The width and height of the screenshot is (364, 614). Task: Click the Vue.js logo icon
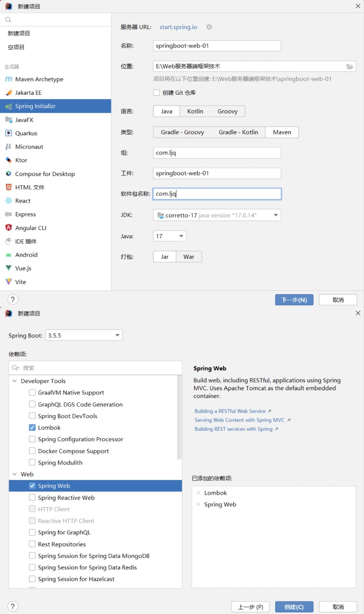pyautogui.click(x=9, y=268)
